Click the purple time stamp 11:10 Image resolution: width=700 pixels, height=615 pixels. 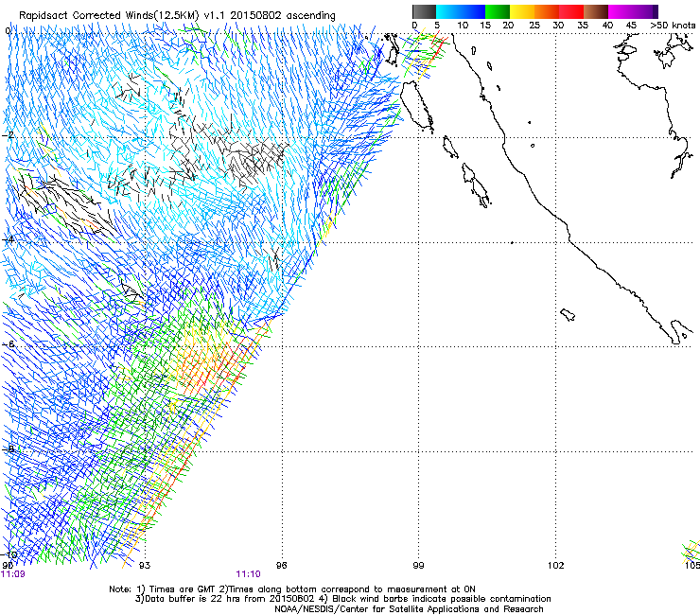[248, 574]
